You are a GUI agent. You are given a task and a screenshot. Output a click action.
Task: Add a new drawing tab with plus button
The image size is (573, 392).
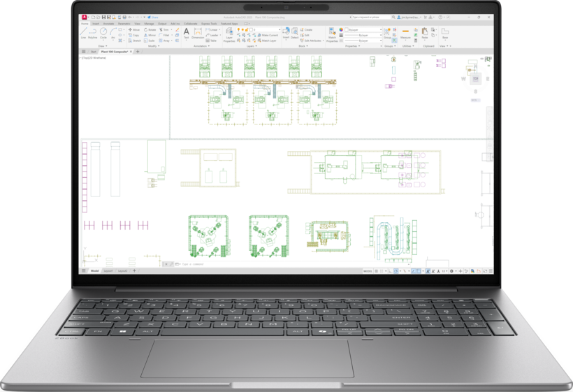[138, 52]
